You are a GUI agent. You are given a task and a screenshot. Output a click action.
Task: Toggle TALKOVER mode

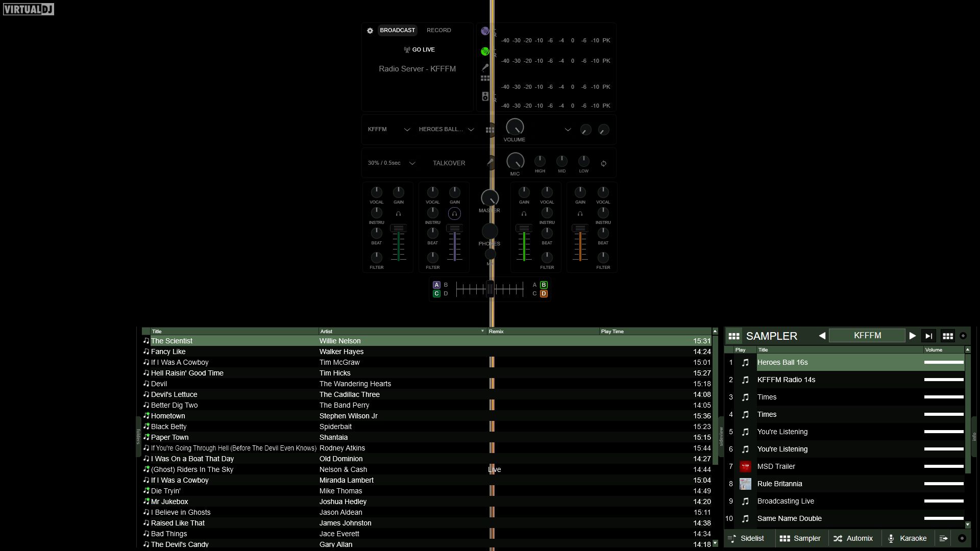[x=449, y=163]
